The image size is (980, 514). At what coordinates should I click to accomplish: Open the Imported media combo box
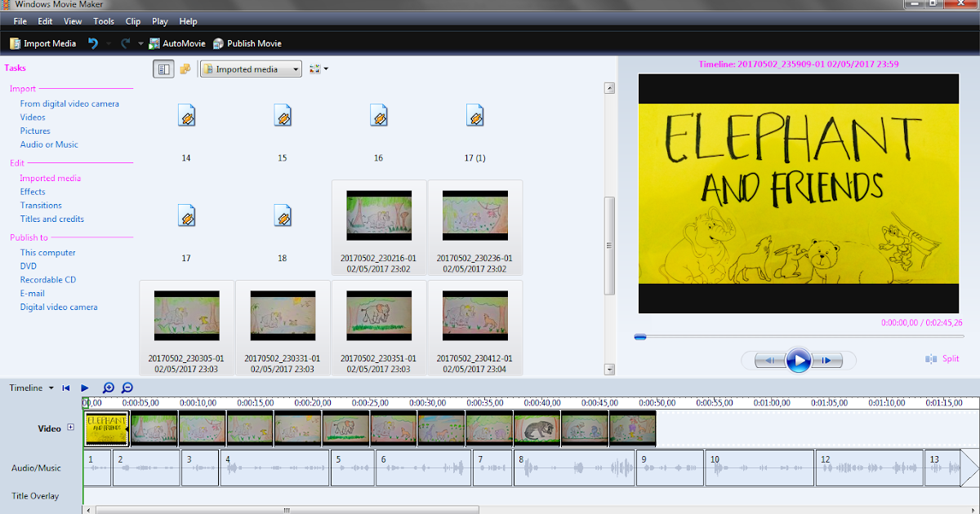click(252, 69)
